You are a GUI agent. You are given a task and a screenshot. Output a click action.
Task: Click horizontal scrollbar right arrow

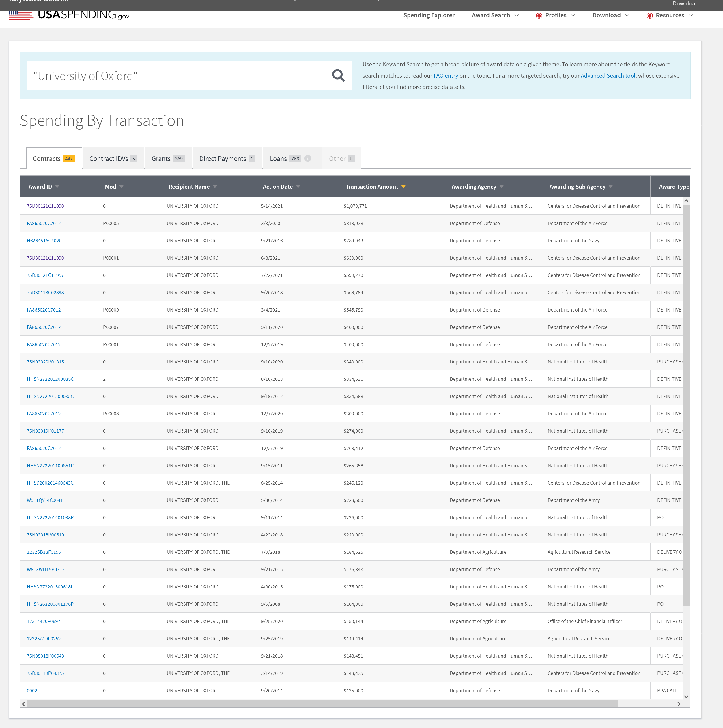pyautogui.click(x=679, y=704)
